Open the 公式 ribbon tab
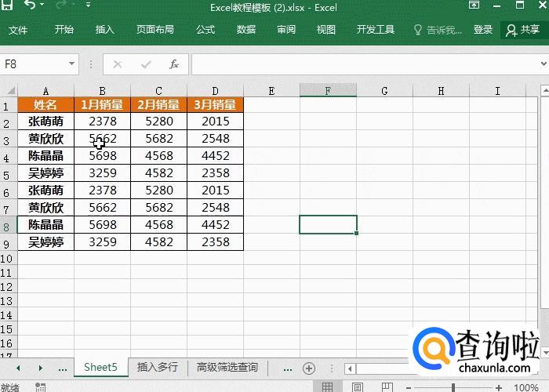 coord(205,30)
